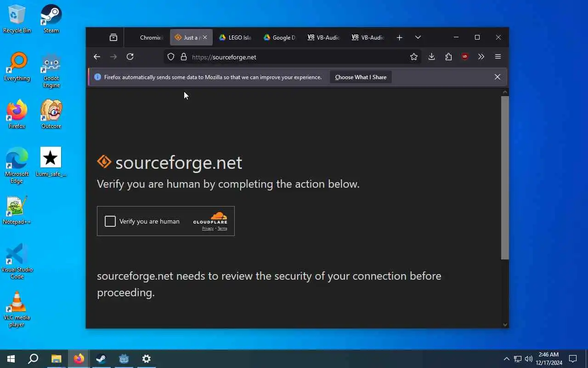The height and width of the screenshot is (368, 588).
Task: Select VLC media player desktop shortcut
Action: (x=17, y=309)
